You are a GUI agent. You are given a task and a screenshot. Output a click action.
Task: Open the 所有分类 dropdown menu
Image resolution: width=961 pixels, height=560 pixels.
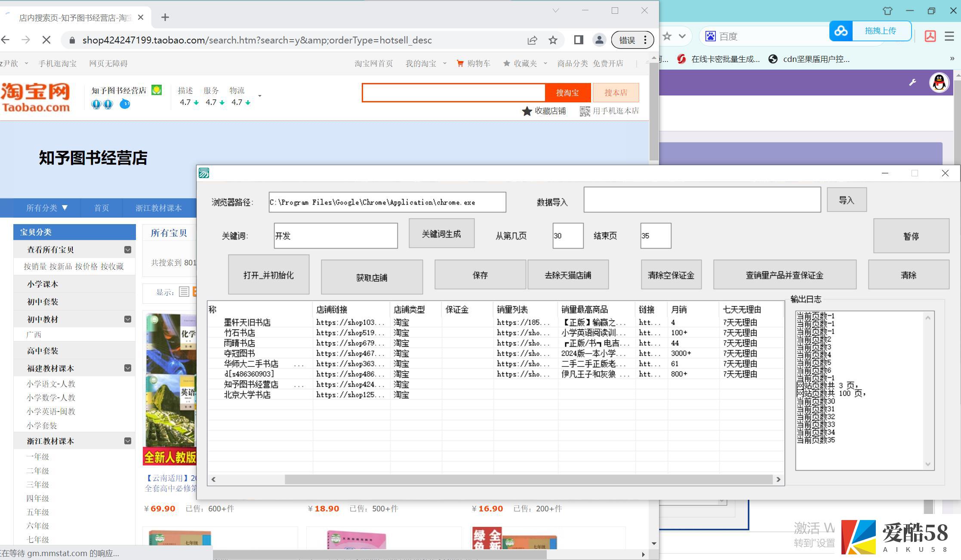47,208
